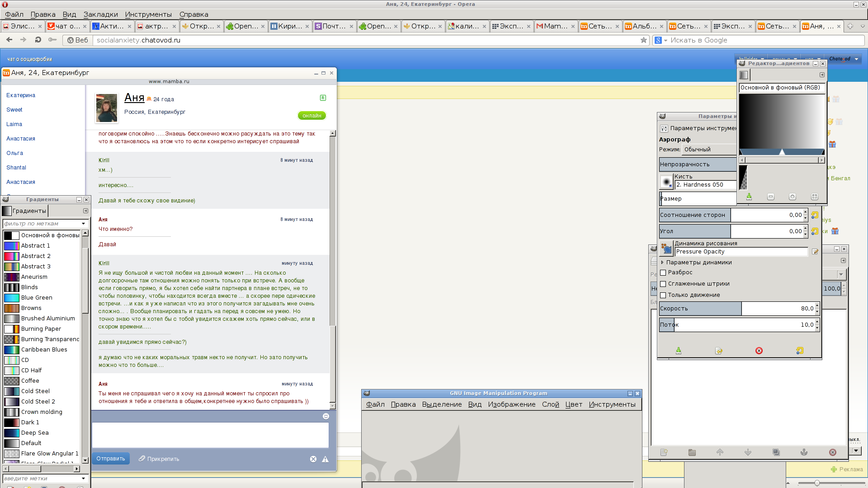Screen dimensions: 868x488
Task: Switch to the Почт... browser tab
Action: coord(334,26)
